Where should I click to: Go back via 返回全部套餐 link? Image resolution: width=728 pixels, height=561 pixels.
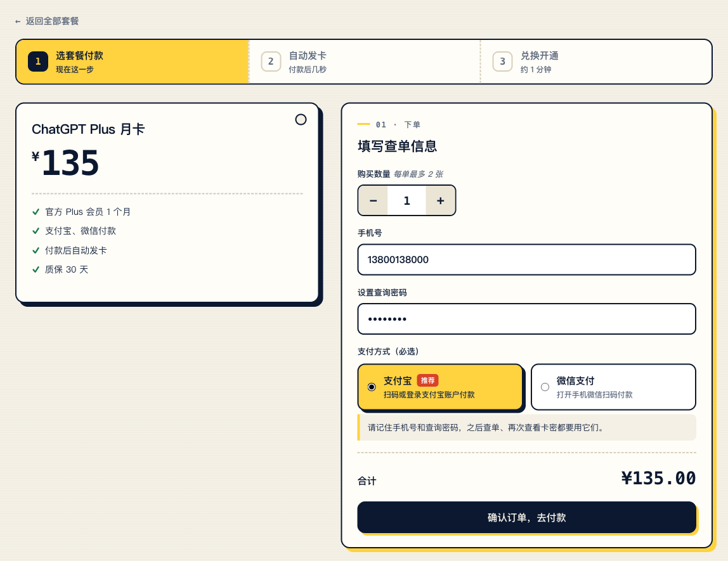47,21
